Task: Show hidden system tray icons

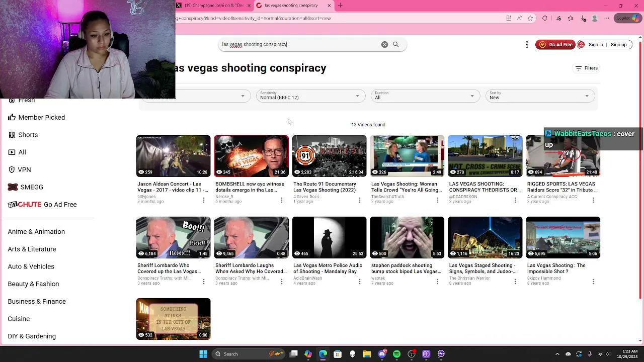Action: coord(557,354)
